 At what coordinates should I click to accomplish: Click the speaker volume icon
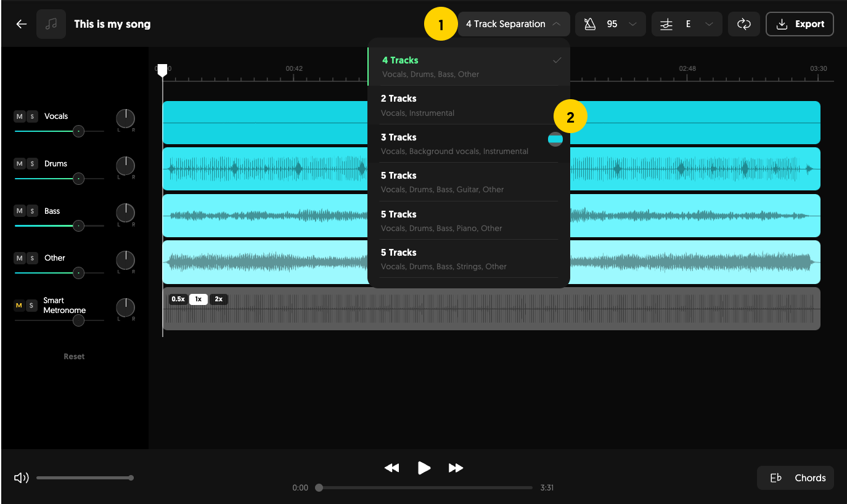22,478
